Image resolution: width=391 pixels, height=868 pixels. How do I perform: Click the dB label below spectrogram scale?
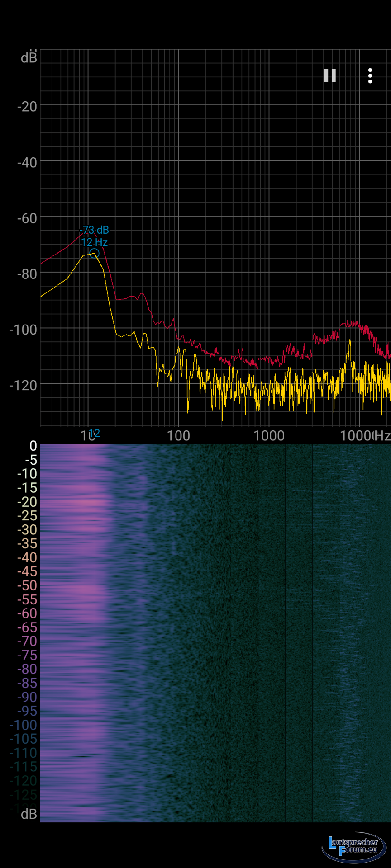click(29, 814)
